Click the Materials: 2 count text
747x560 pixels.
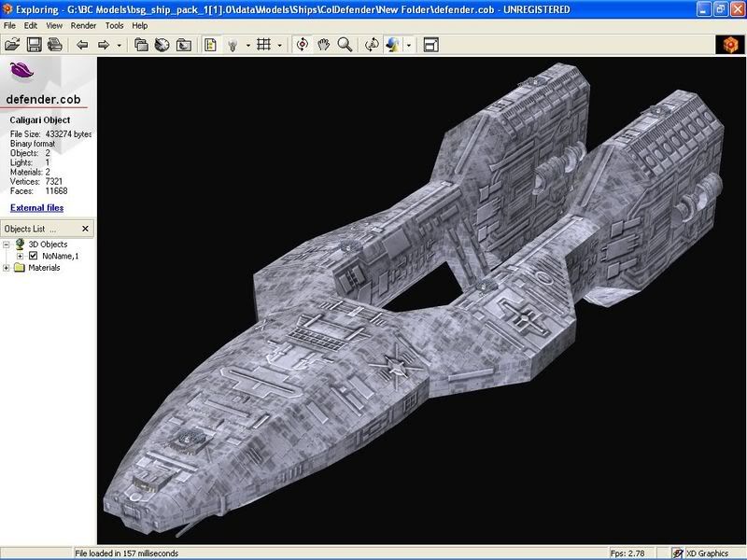30,172
